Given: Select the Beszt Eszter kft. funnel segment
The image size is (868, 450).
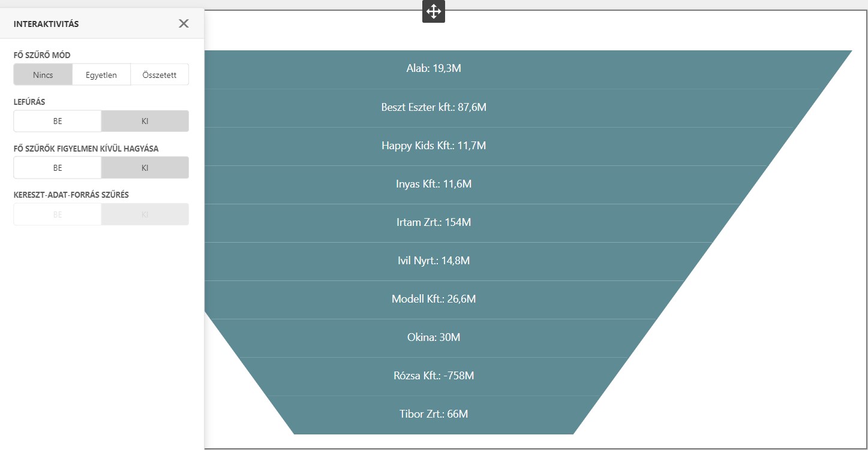Looking at the screenshot, I should tap(433, 107).
